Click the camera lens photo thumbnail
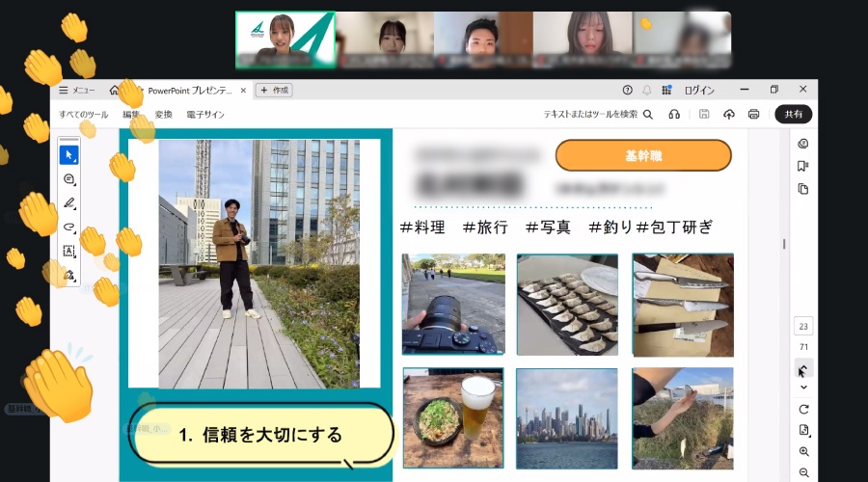The width and height of the screenshot is (868, 482). [453, 305]
